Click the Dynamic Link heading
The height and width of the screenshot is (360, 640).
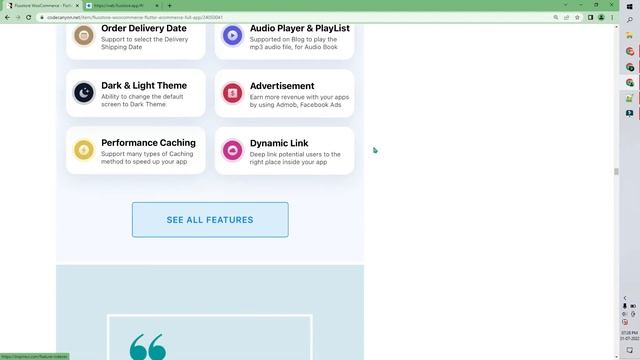click(279, 143)
